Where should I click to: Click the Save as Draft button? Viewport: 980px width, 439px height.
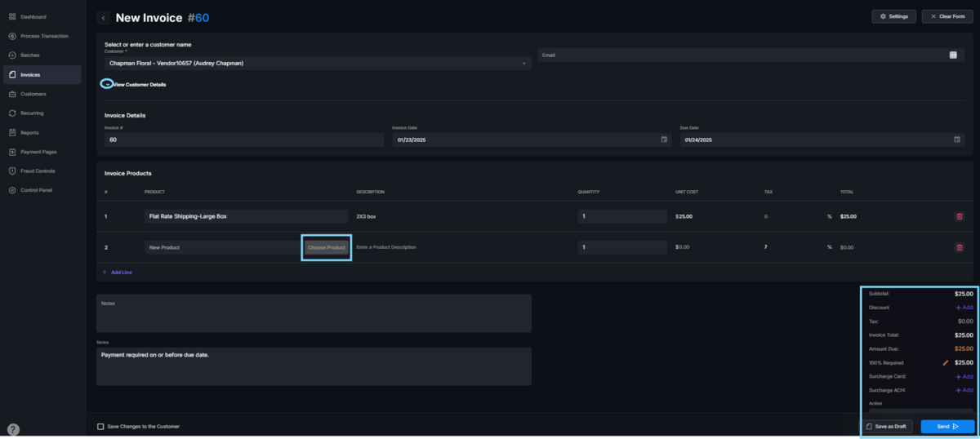point(887,427)
